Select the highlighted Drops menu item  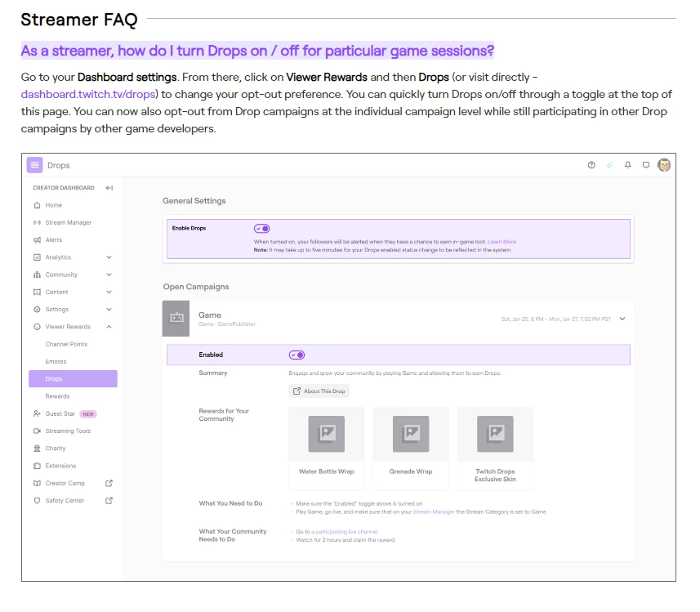coord(73,379)
